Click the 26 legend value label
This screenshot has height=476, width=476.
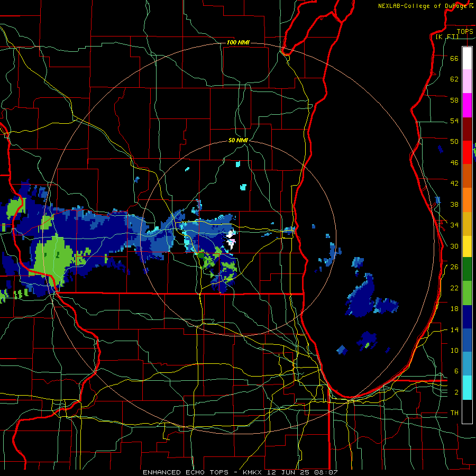tap(454, 267)
